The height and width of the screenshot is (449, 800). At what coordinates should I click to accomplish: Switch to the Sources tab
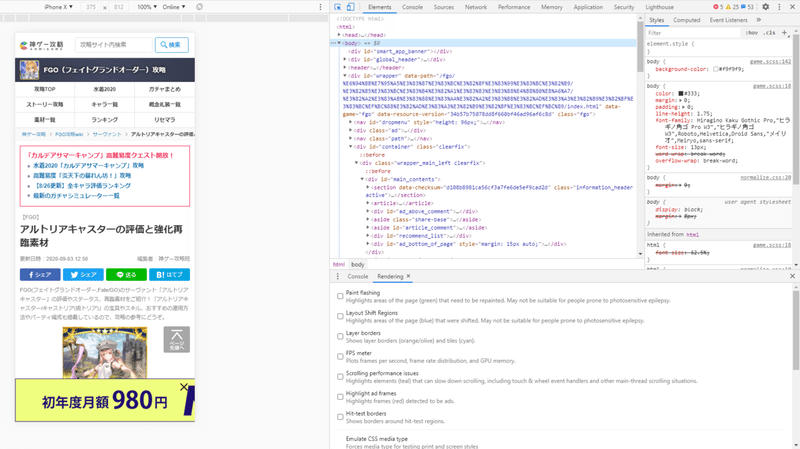[x=443, y=7]
